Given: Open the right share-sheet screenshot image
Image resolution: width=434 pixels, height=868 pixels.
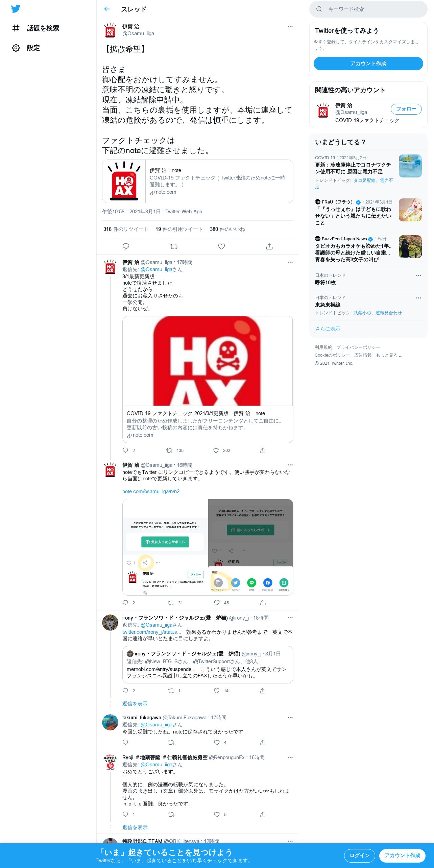Looking at the screenshot, I should point(250,547).
